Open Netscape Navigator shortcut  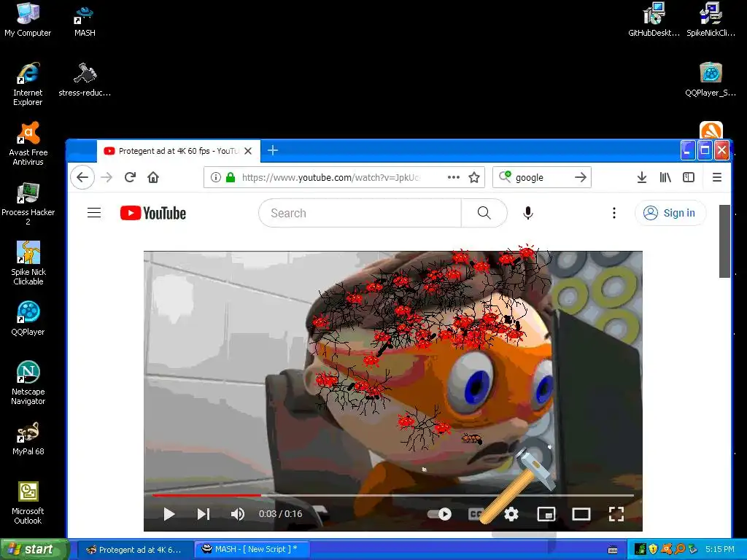tap(28, 382)
